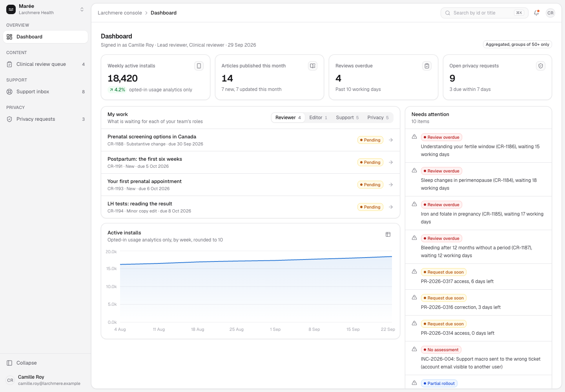Open Clinical review queue

46,64
